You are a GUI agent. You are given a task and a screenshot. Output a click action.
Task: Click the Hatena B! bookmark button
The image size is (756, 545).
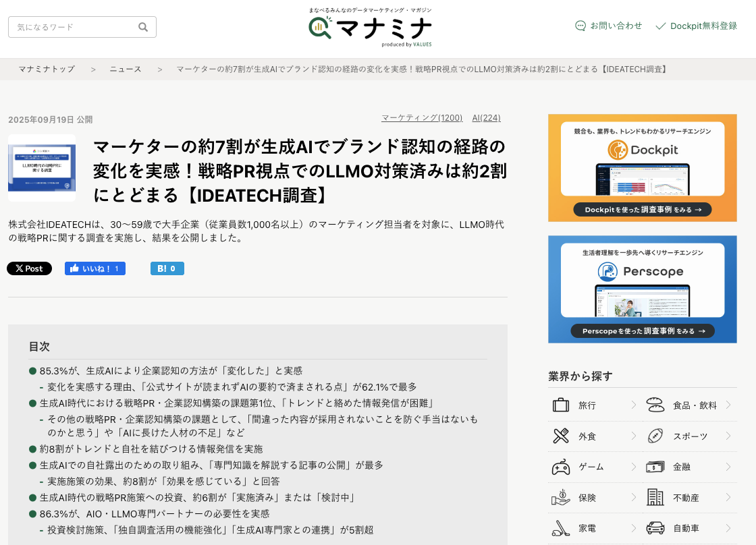click(167, 268)
